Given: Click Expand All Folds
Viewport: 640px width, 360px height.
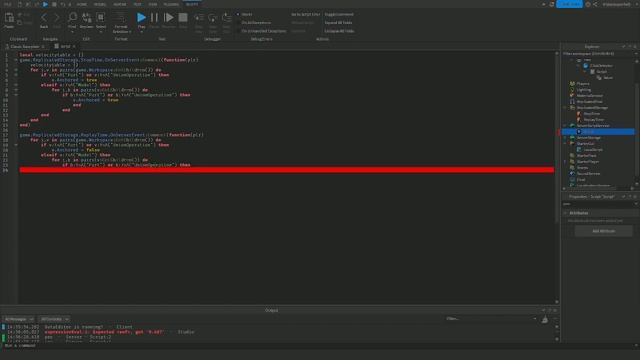Looking at the screenshot, I should point(338,22).
